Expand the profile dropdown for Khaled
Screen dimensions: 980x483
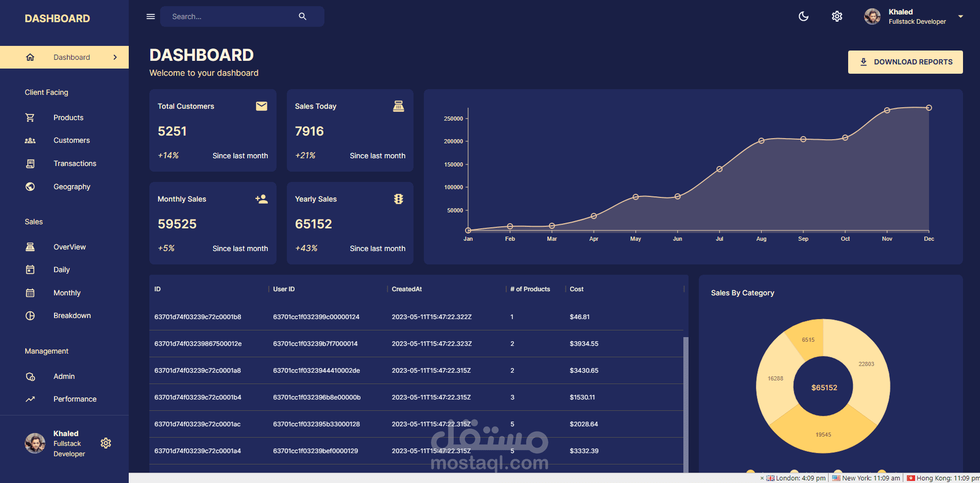(961, 16)
